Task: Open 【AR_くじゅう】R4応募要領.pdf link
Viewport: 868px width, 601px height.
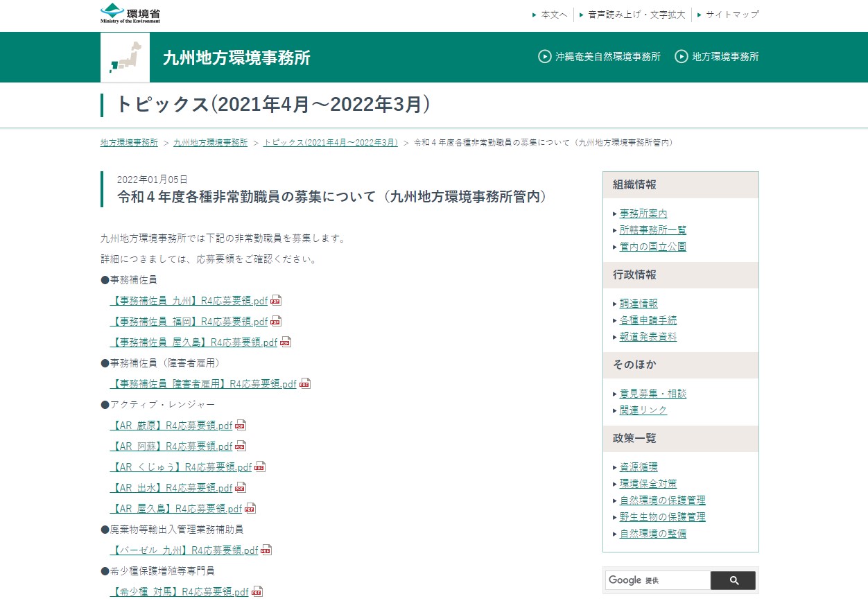Action: pyautogui.click(x=181, y=467)
